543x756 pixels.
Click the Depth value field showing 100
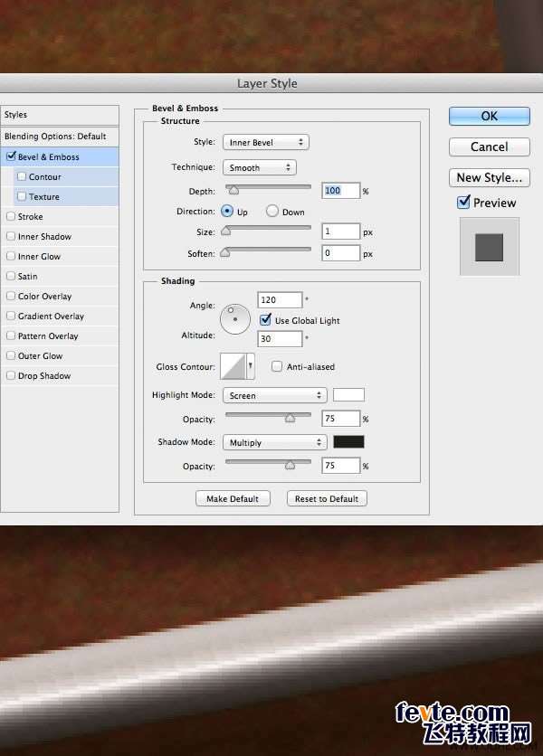(x=341, y=191)
